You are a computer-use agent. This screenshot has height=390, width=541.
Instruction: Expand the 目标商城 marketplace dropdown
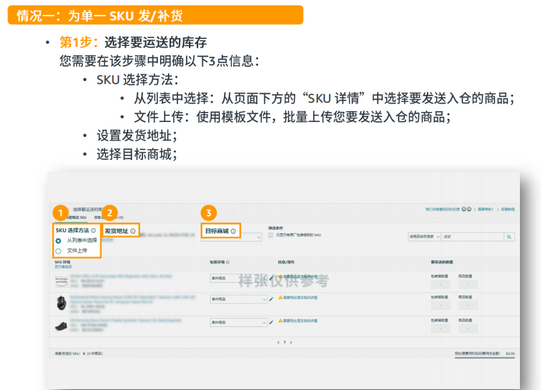click(231, 237)
